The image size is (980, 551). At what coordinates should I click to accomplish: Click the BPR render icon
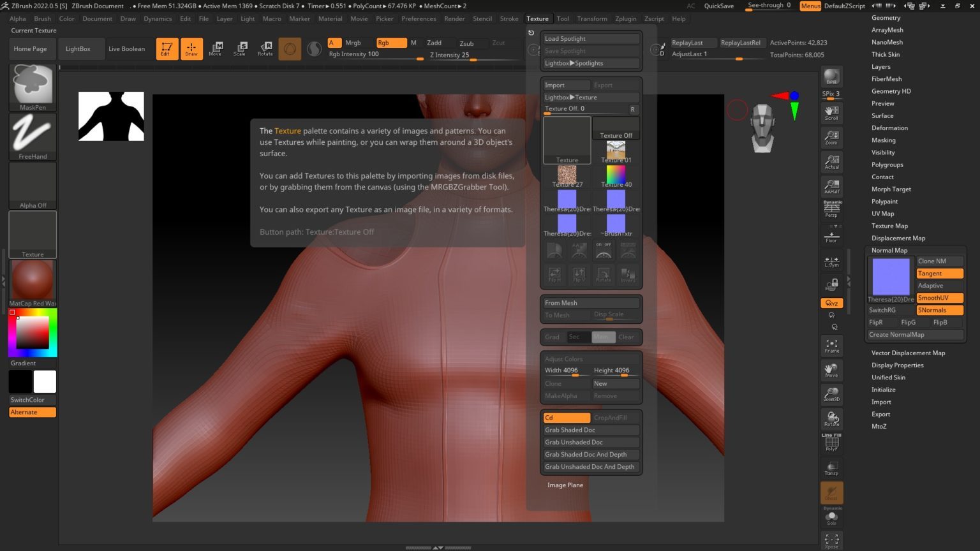point(831,77)
